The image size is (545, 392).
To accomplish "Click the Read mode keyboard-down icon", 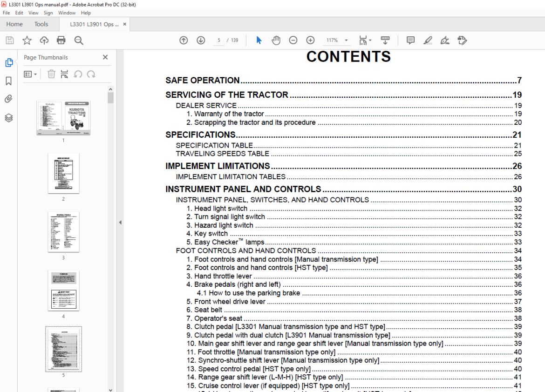I will click(385, 41).
